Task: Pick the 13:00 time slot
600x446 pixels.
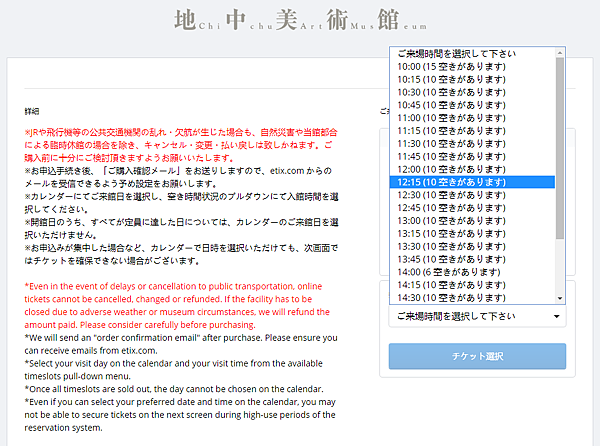Action: pos(472,221)
